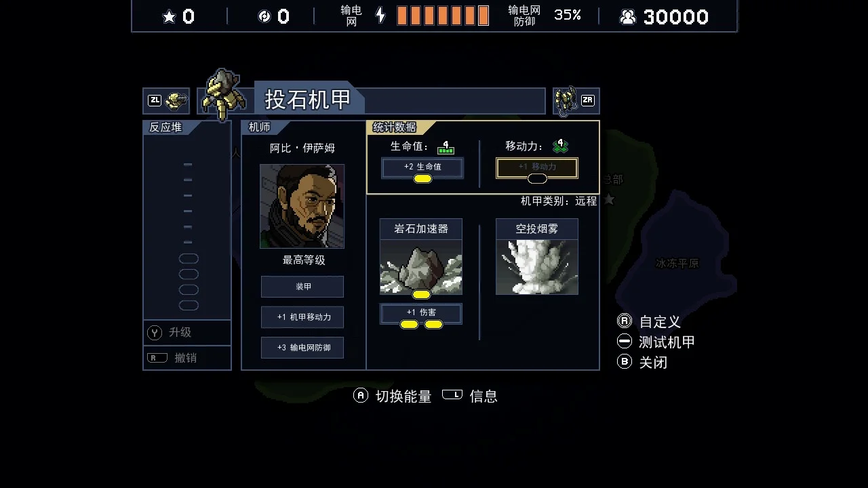Viewport: 868px width, 488px height.
Task: Click the population icon beside 30000
Action: [628, 17]
